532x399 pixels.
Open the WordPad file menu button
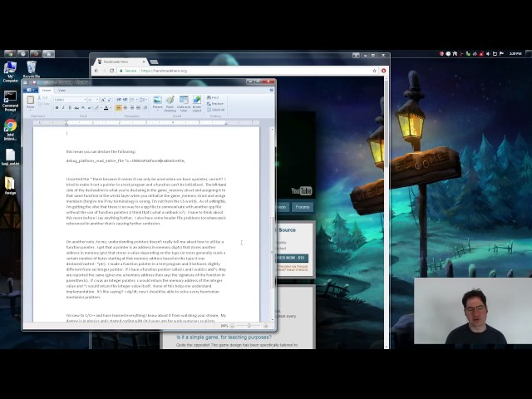click(31, 90)
